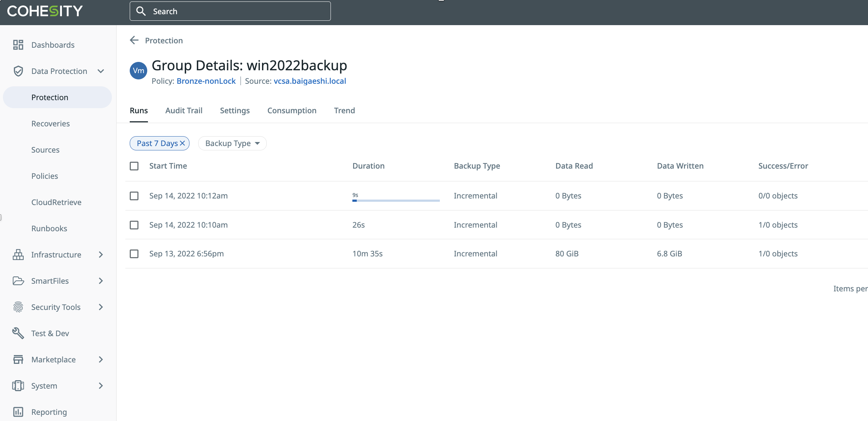Open Protection in the sidebar
The image size is (868, 421).
(57, 97)
